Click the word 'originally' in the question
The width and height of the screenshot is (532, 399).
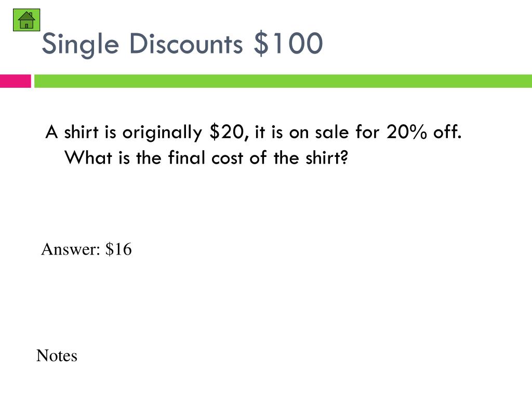click(162, 132)
